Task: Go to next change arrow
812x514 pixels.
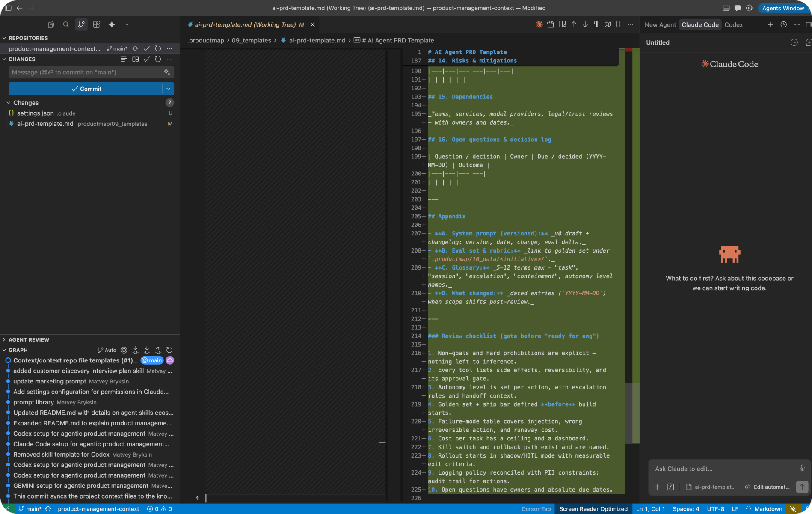Action: coord(585,24)
